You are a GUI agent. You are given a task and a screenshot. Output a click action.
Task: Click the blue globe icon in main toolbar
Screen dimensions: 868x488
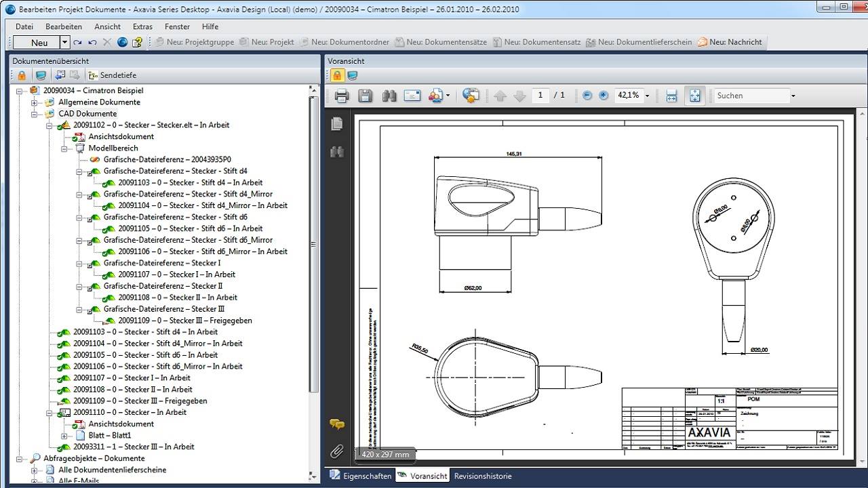[122, 42]
